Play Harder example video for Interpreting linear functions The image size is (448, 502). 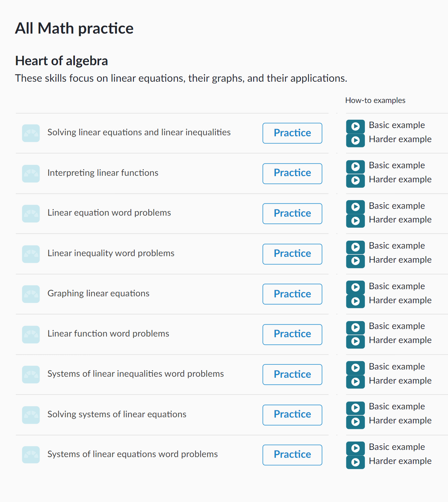tap(355, 181)
